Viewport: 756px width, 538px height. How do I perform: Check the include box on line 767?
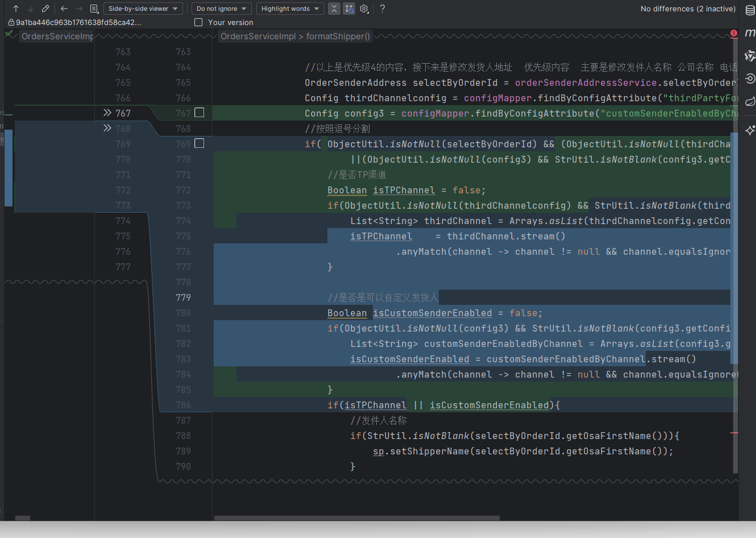200,113
